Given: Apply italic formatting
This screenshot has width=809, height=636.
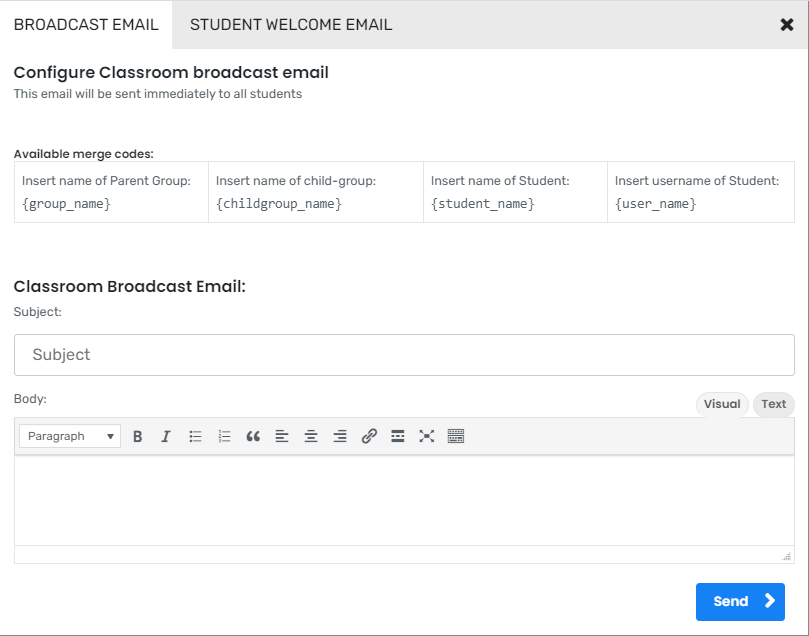Looking at the screenshot, I should pos(166,436).
